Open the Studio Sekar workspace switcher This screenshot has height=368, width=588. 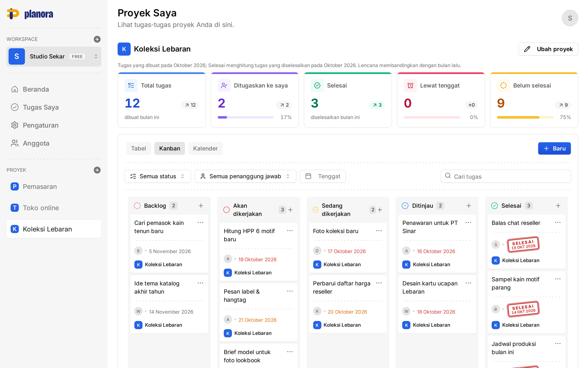[54, 56]
